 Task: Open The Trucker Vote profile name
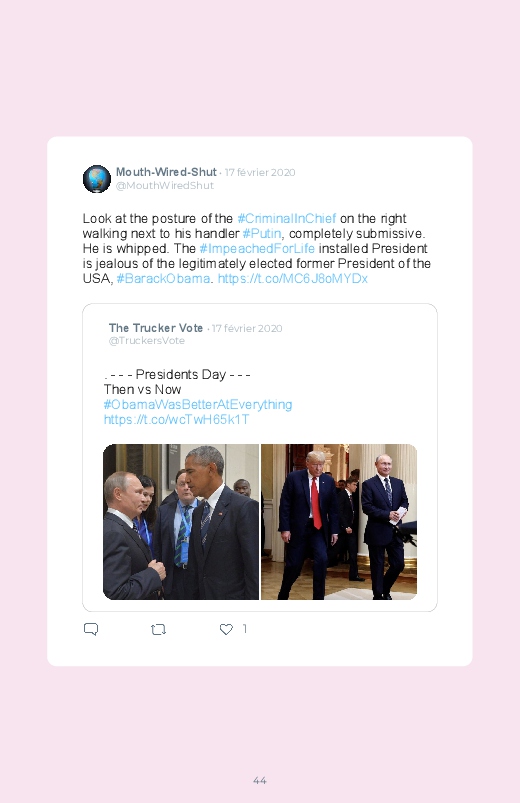(x=156, y=328)
